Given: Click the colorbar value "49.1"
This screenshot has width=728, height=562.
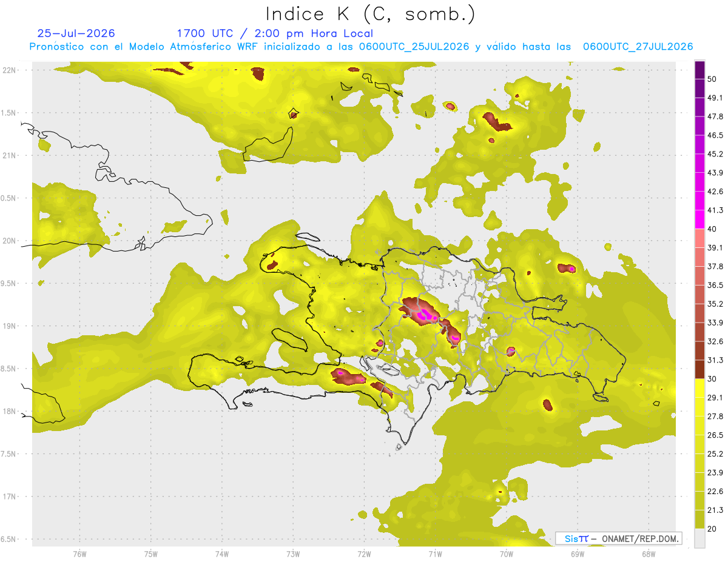Looking at the screenshot, I should point(715,98).
